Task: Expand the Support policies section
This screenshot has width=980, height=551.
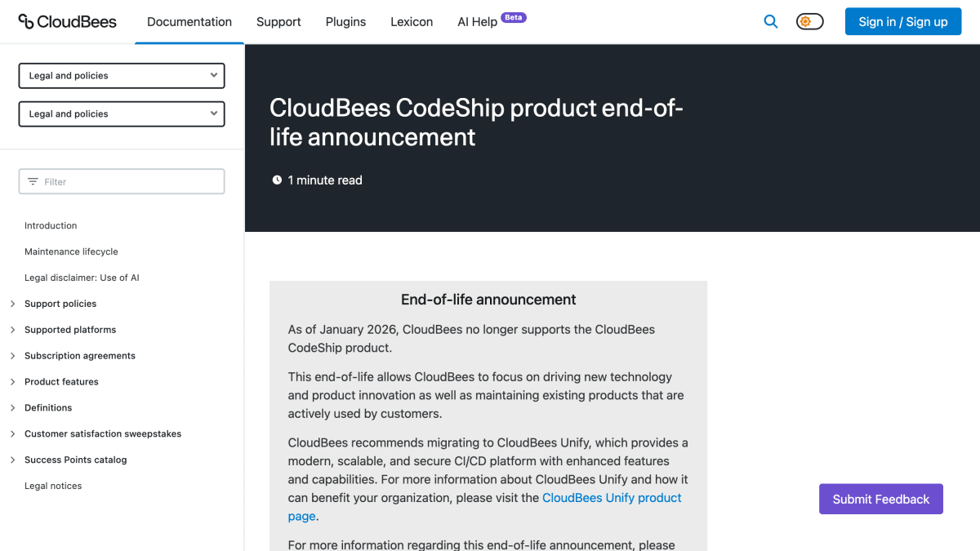Action: pos(13,304)
